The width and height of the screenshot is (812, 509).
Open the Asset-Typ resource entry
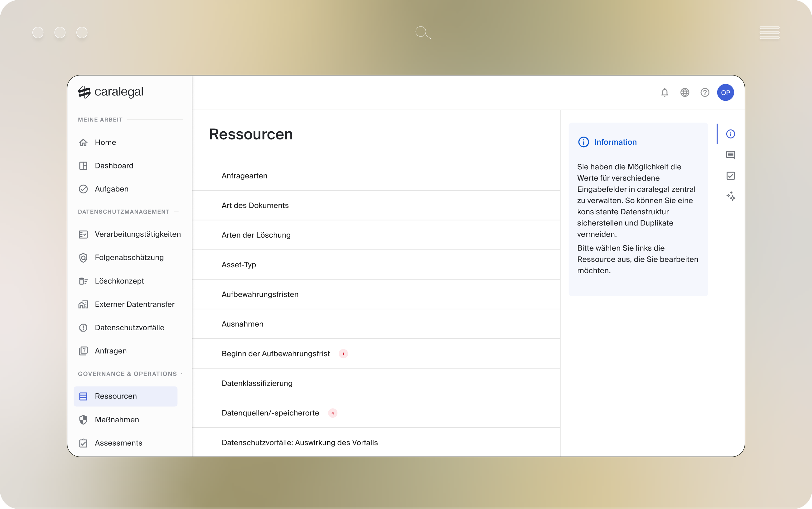tap(239, 264)
